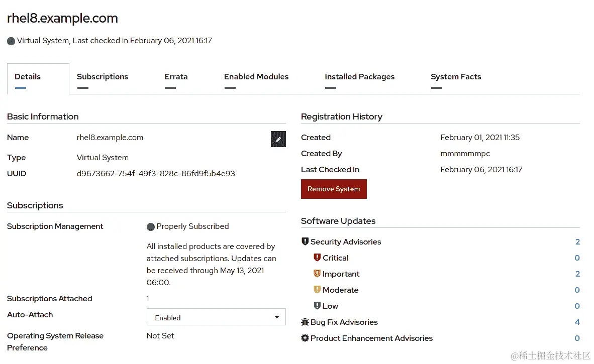
Task: Click the Remove System button
Action: tap(334, 189)
